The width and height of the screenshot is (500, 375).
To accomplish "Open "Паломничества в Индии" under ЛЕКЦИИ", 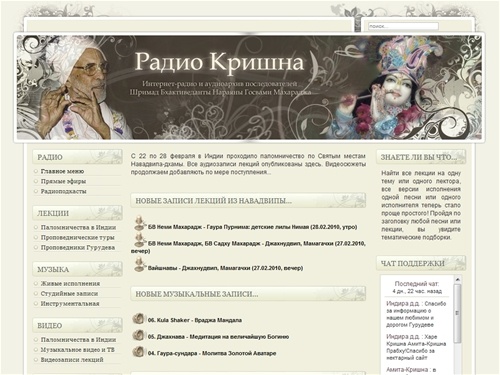I will [x=78, y=227].
